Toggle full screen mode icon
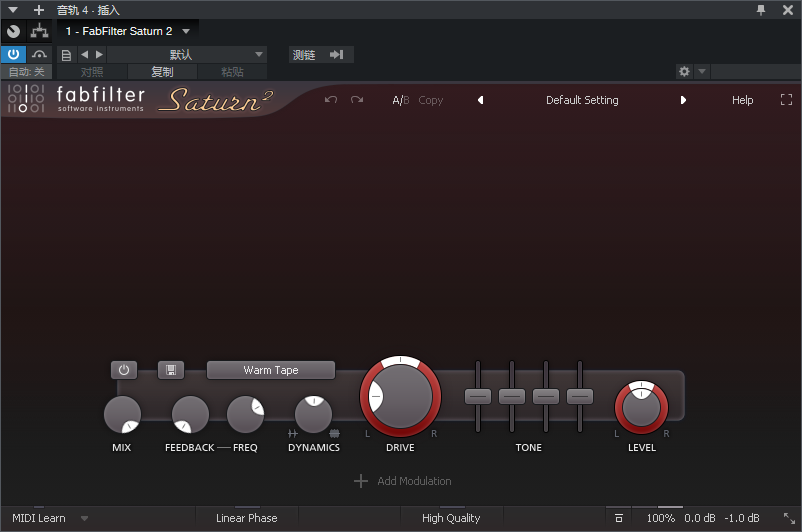The width and height of the screenshot is (802, 532). pyautogui.click(x=786, y=100)
